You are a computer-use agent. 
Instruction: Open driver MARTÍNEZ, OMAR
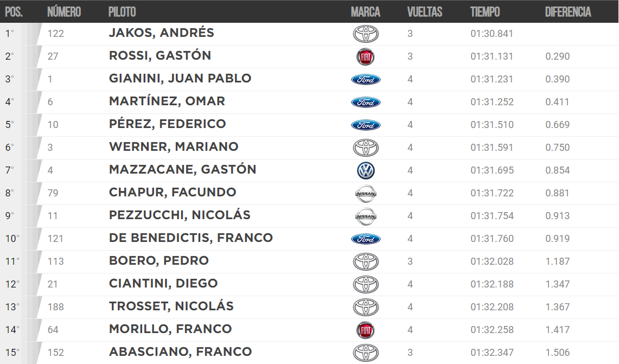(x=167, y=101)
